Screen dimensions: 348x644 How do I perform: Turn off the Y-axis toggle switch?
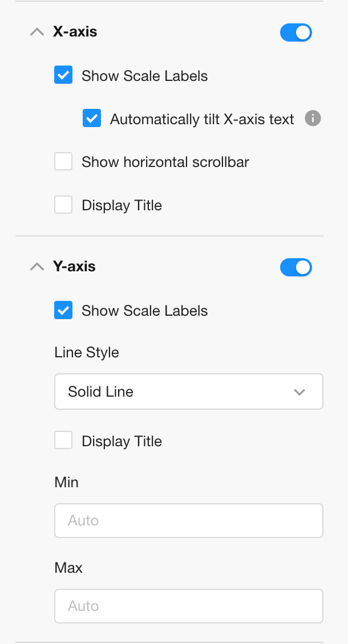pyautogui.click(x=296, y=267)
